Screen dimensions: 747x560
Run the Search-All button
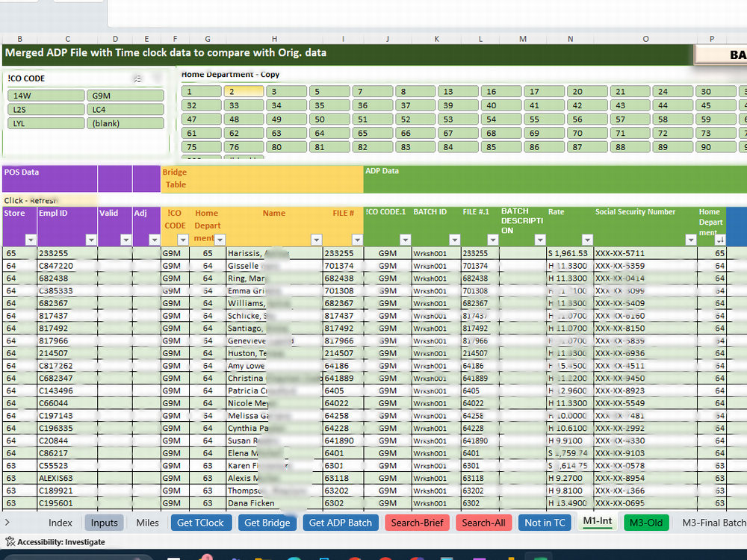pos(483,523)
